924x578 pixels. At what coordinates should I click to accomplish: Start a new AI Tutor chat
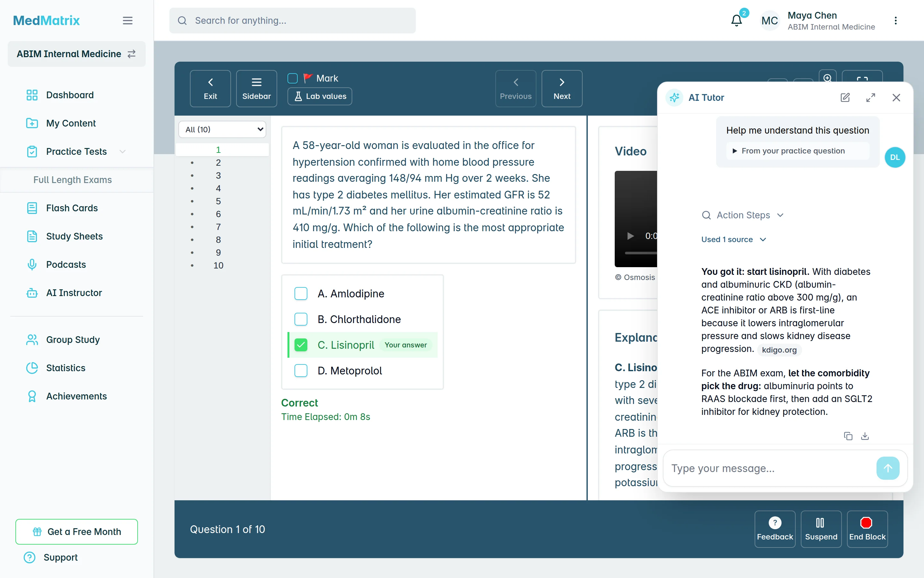coord(845,98)
